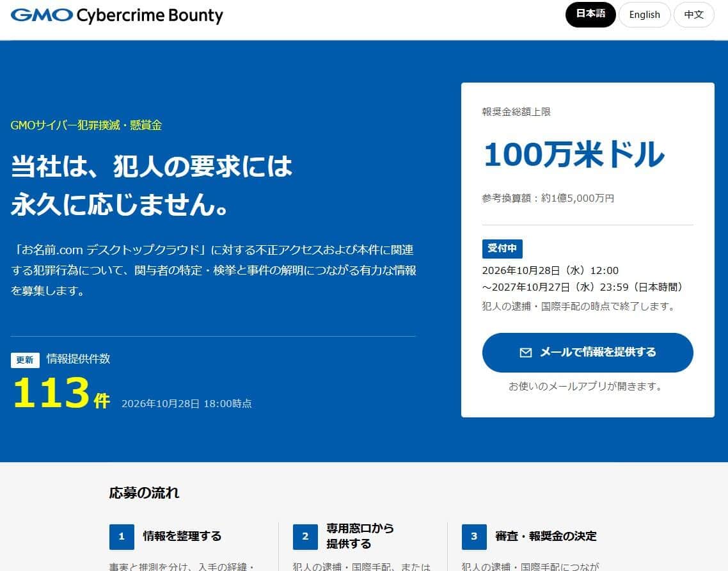The width and height of the screenshot is (728, 571).
Task: Click the start date 2026年10月28日（水）12:00
Action: 550,270
